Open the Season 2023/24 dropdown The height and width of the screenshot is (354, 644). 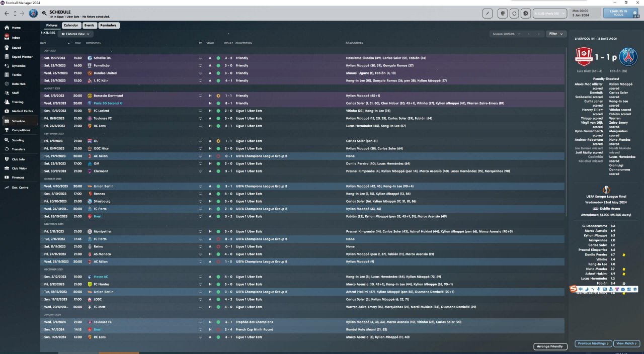506,34
